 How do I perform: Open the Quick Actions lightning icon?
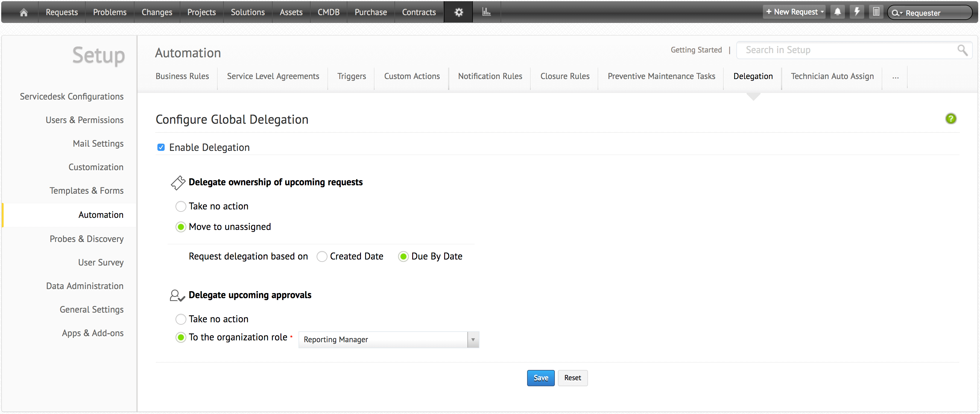click(857, 12)
